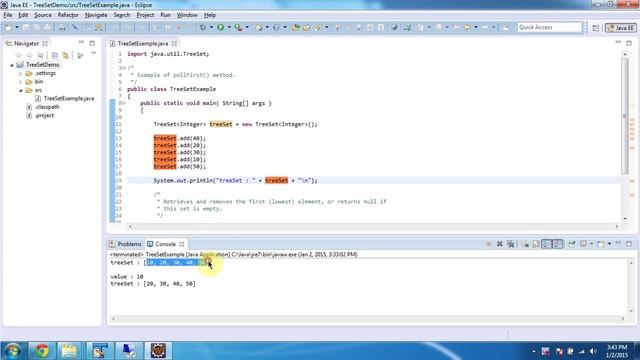Open the Window menu
The height and width of the screenshot is (360, 640).
(x=187, y=15)
